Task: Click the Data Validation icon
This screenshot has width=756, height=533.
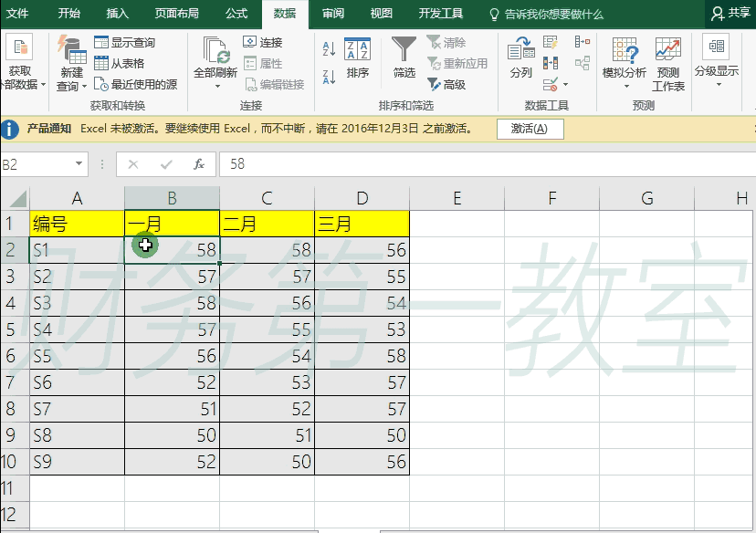Action: (x=551, y=84)
